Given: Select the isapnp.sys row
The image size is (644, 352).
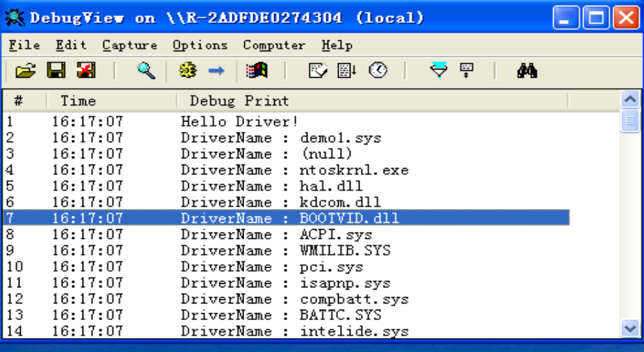Looking at the screenshot, I should [x=287, y=283].
